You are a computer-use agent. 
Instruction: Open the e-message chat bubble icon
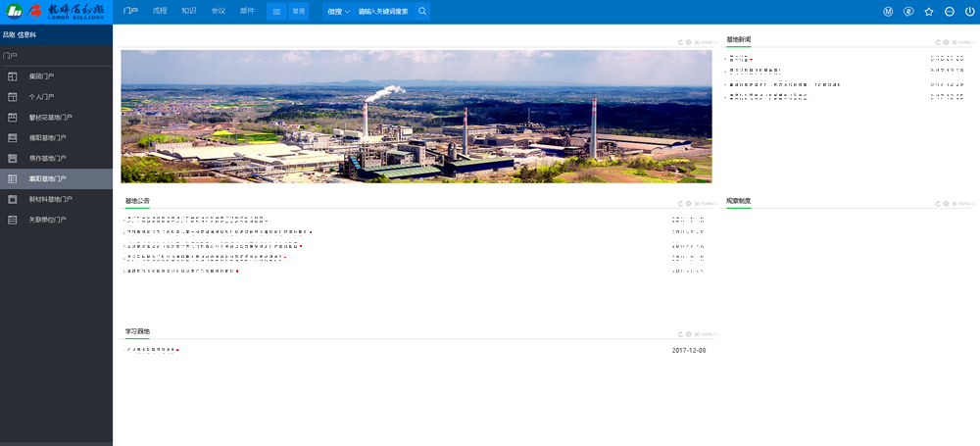point(908,11)
